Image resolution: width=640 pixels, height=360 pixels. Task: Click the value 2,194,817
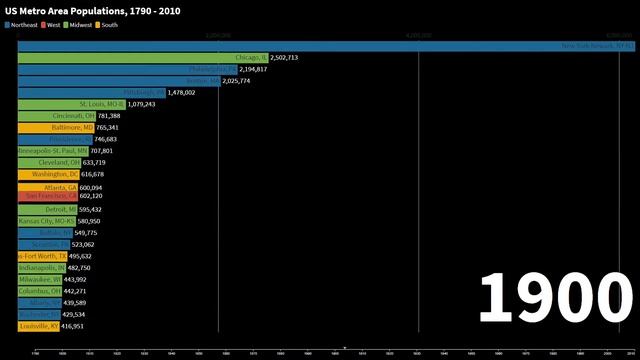coord(253,70)
